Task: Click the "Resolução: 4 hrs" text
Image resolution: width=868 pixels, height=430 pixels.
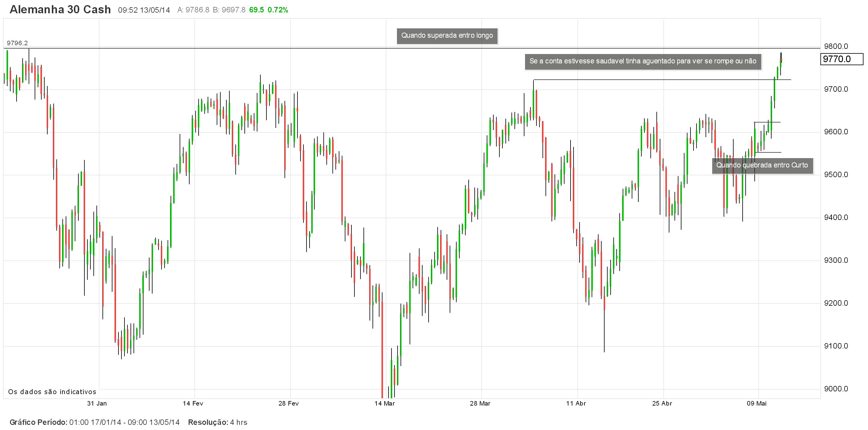Action: 217,422
